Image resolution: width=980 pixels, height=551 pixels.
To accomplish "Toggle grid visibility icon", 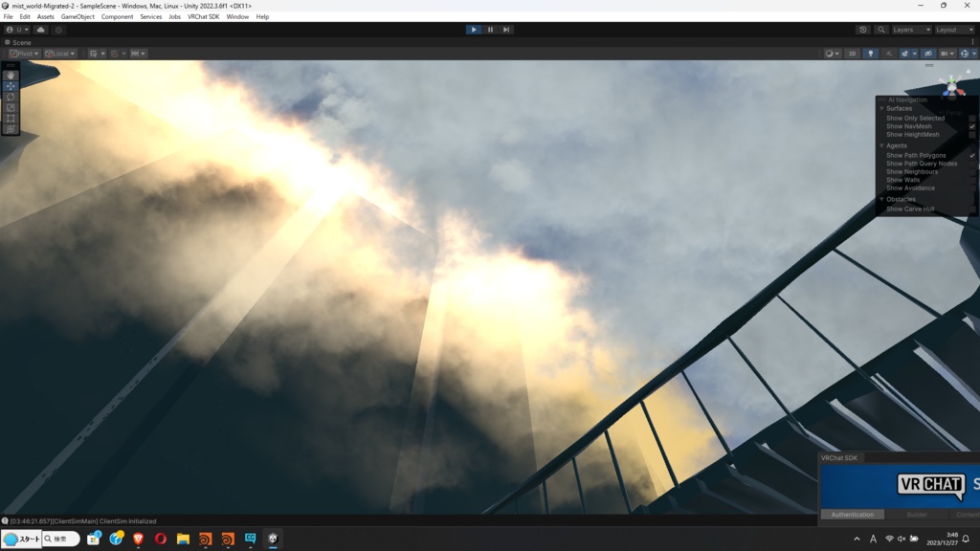I will (x=93, y=54).
